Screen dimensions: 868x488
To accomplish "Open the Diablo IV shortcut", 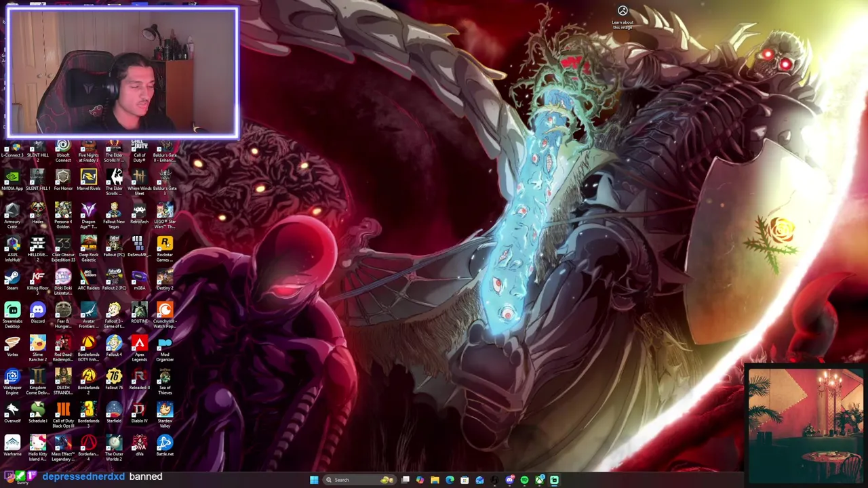I will click(x=139, y=413).
